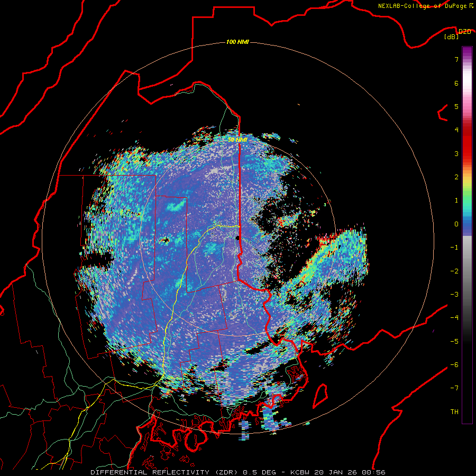Click the [dB] units label
Screen dimensions: 476x476
pos(452,37)
